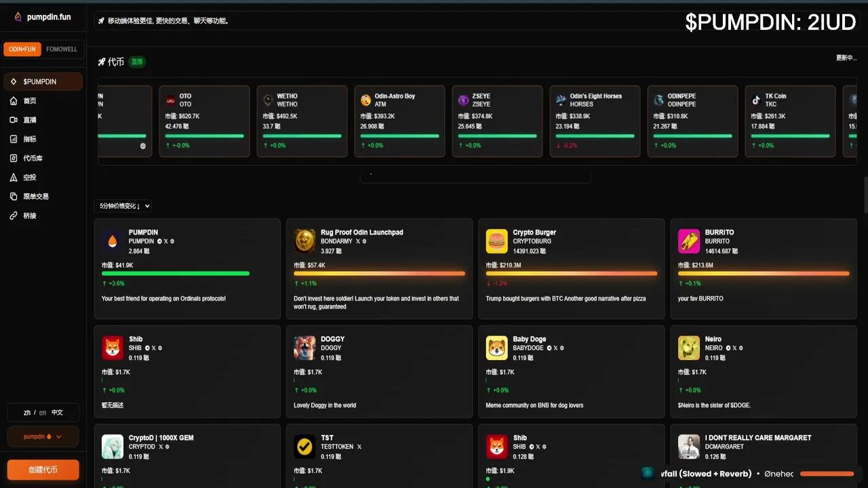Open the Crypto Burger token title

point(534,232)
